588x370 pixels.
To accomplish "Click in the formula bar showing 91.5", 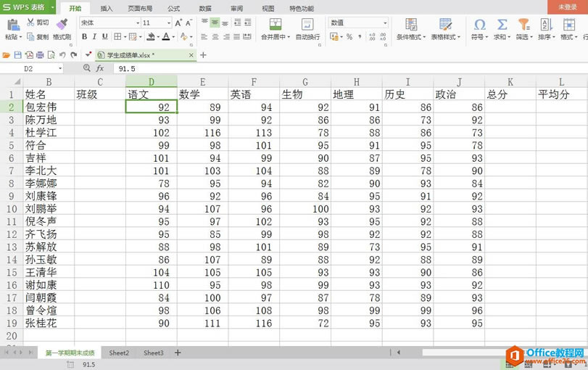I will pos(350,68).
